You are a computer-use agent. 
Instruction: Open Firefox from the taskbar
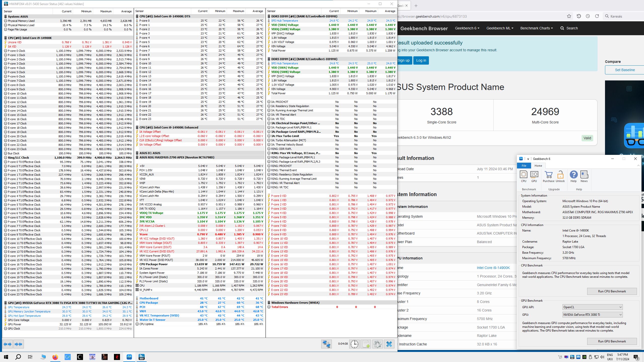[55, 357]
